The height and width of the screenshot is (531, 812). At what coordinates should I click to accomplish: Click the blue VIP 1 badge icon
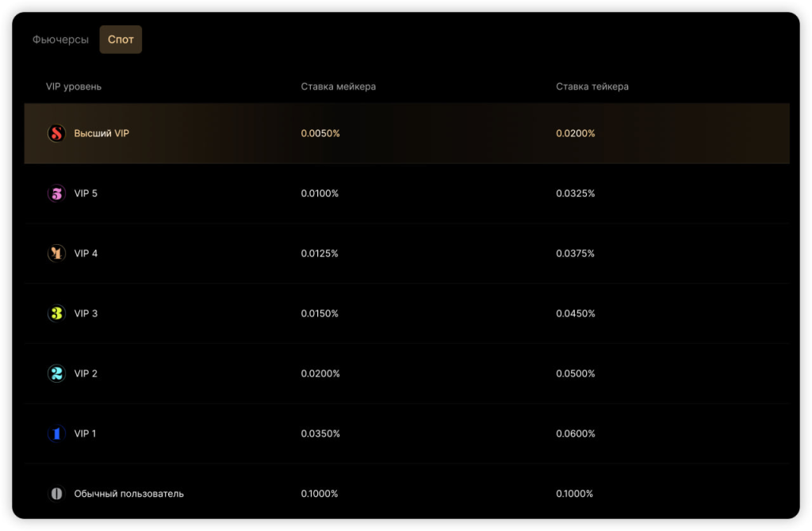tap(56, 434)
